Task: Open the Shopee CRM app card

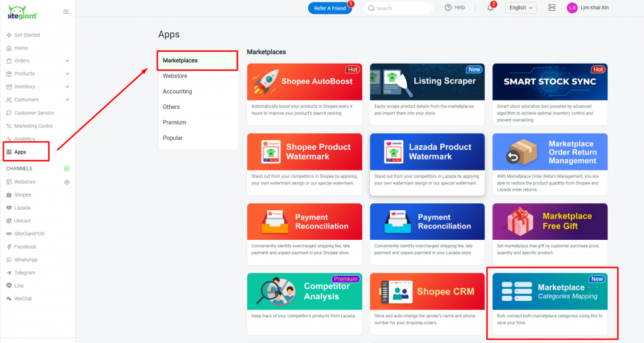Action: (427, 304)
